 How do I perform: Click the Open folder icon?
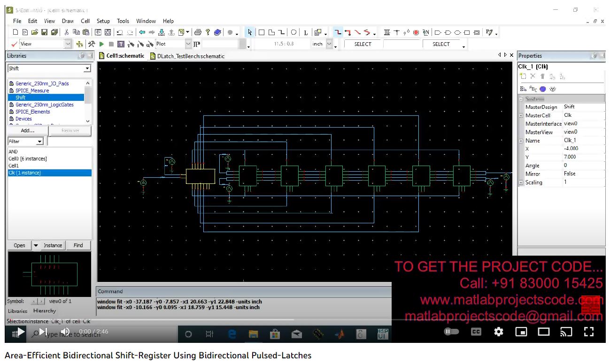[x=34, y=32]
